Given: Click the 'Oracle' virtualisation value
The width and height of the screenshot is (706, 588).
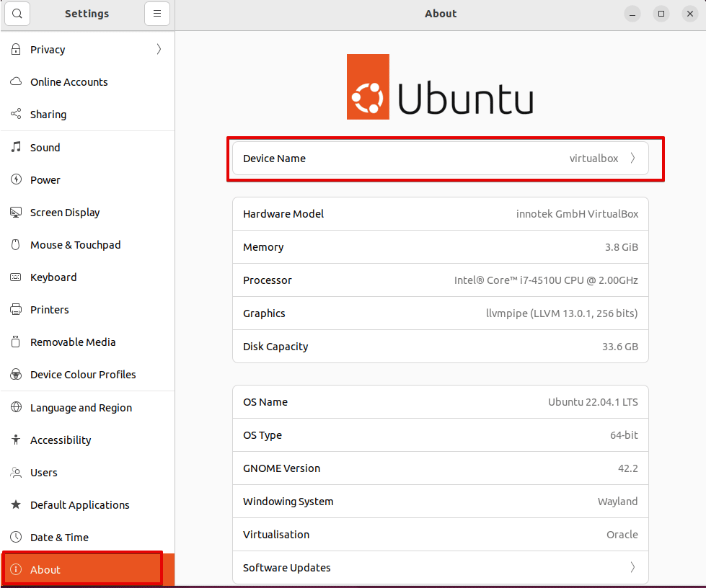Looking at the screenshot, I should 622,535.
